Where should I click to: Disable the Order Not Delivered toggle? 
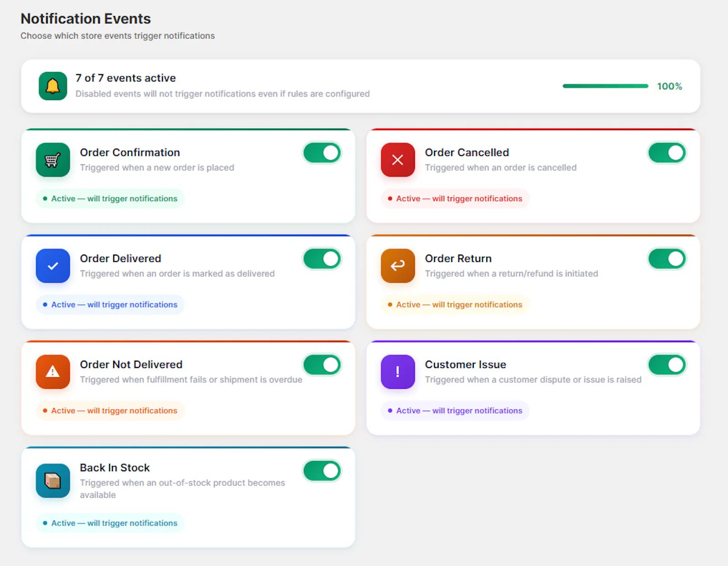pos(322,365)
